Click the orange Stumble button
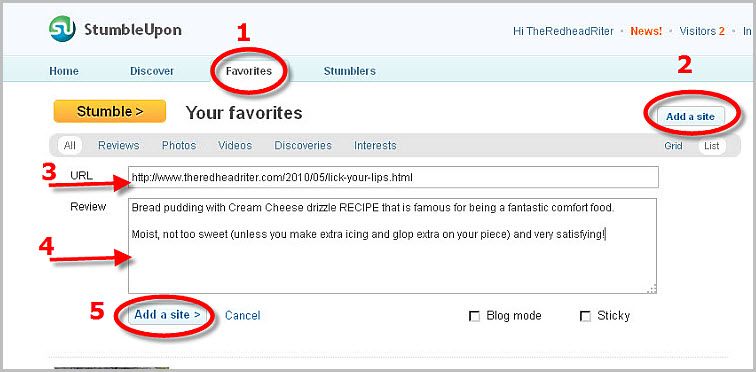The width and height of the screenshot is (756, 372). pyautogui.click(x=110, y=111)
